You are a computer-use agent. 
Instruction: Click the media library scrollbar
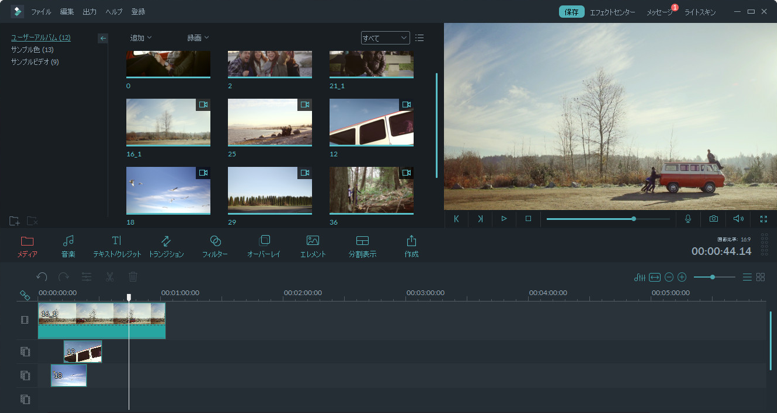pos(437,125)
